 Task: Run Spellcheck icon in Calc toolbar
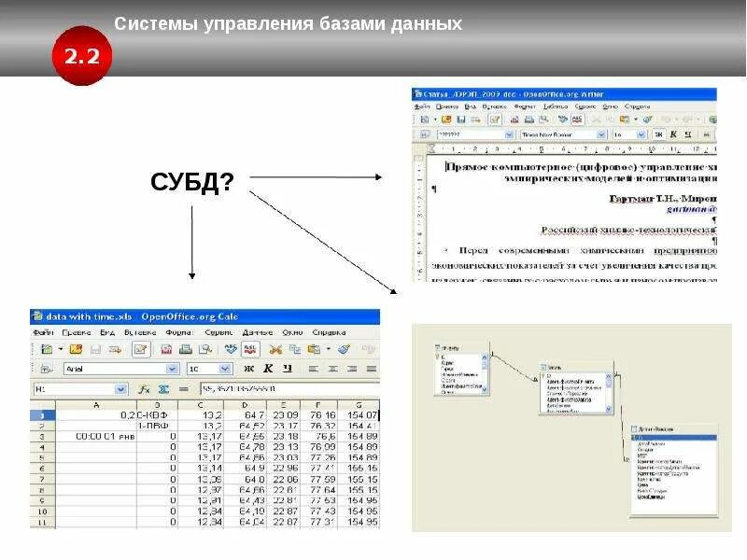coord(231,349)
